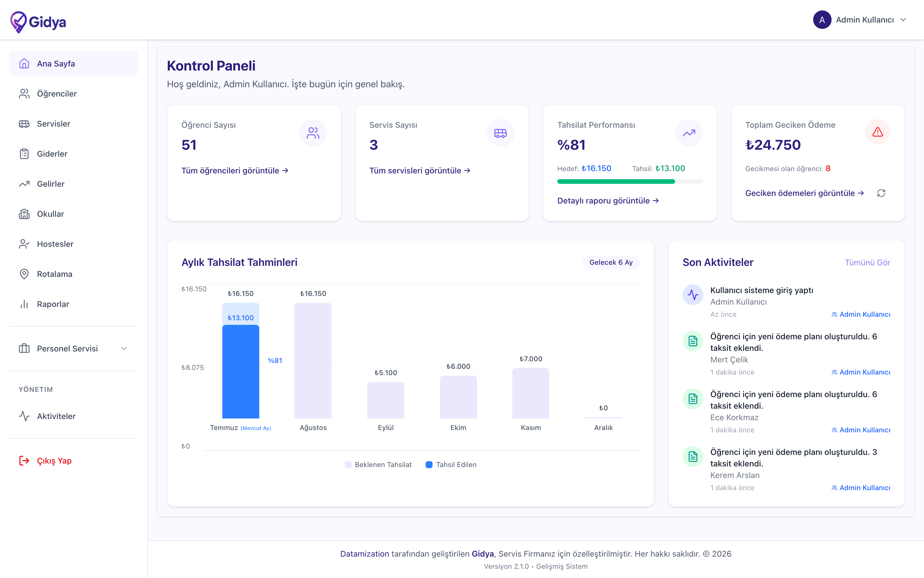Screen dimensions: 924x578
Task: Click Admin Kullanıcı link in Ece Korkmaz activity
Action: [860, 430]
